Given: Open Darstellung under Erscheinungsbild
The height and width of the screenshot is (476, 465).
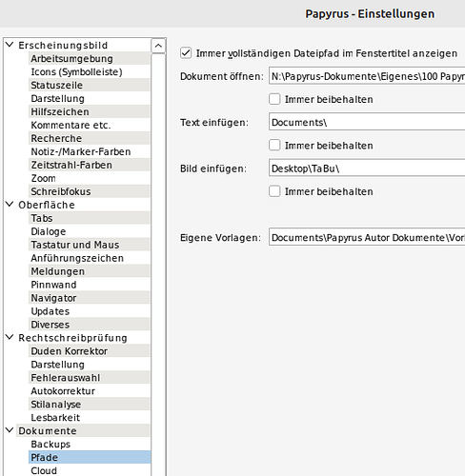Looking at the screenshot, I should click(90, 98).
